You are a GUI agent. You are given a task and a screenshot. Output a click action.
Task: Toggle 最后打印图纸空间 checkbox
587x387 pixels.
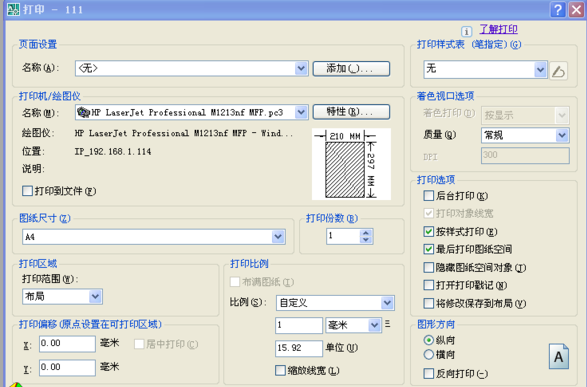[428, 249]
